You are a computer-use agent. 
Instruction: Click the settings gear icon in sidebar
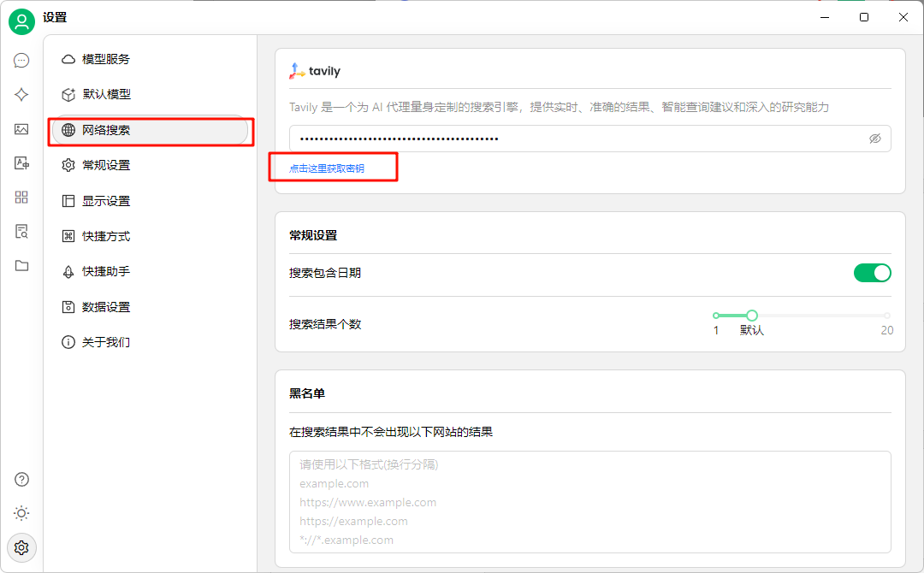21,547
